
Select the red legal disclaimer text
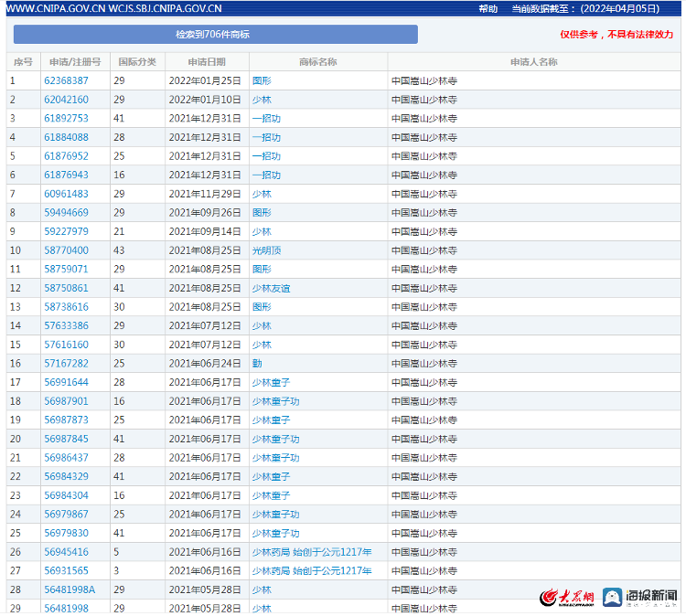616,34
